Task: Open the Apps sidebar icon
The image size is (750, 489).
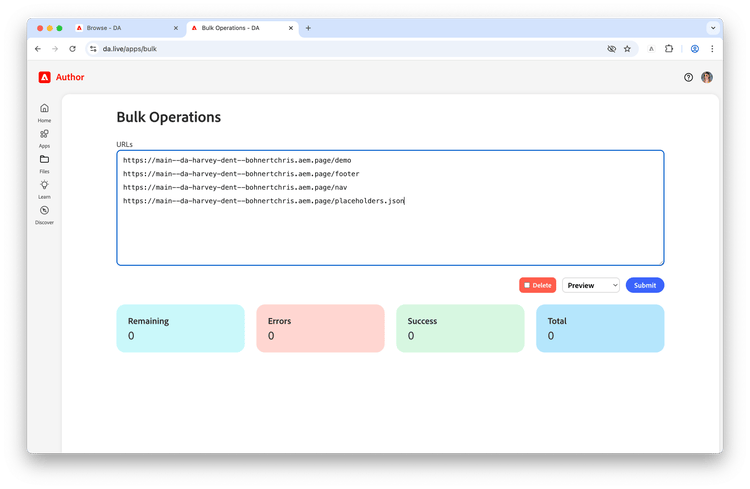Action: pos(44,134)
